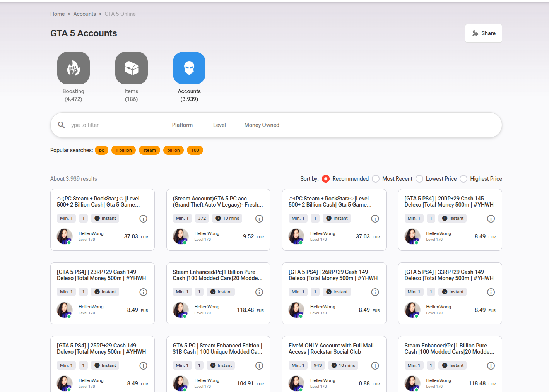This screenshot has width=549, height=392.
Task: Click info icon on 33RP+29 Cash 149 listing
Action: point(491,292)
